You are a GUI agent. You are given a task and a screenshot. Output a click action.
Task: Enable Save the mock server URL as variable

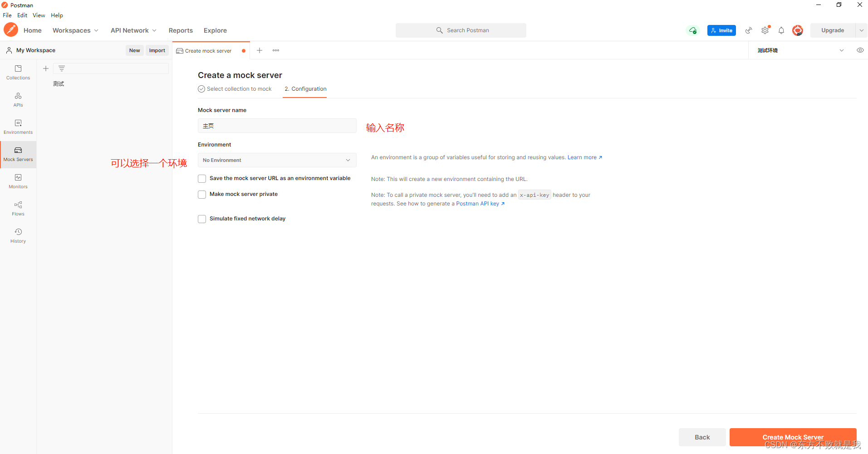[x=202, y=178]
